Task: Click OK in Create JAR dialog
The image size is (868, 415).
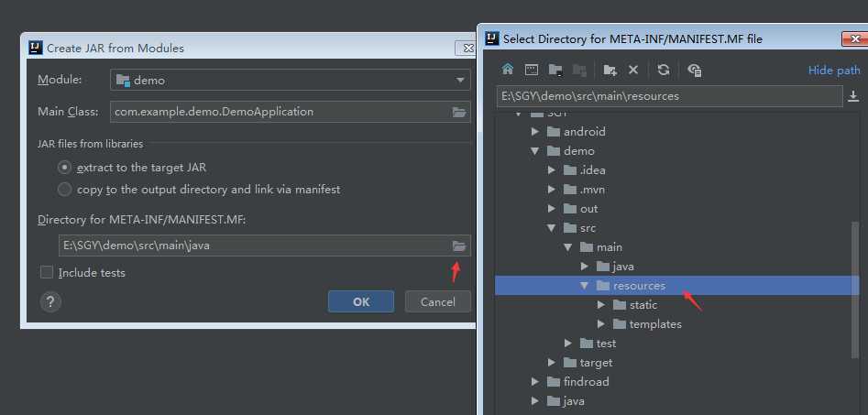Action: pos(361,301)
